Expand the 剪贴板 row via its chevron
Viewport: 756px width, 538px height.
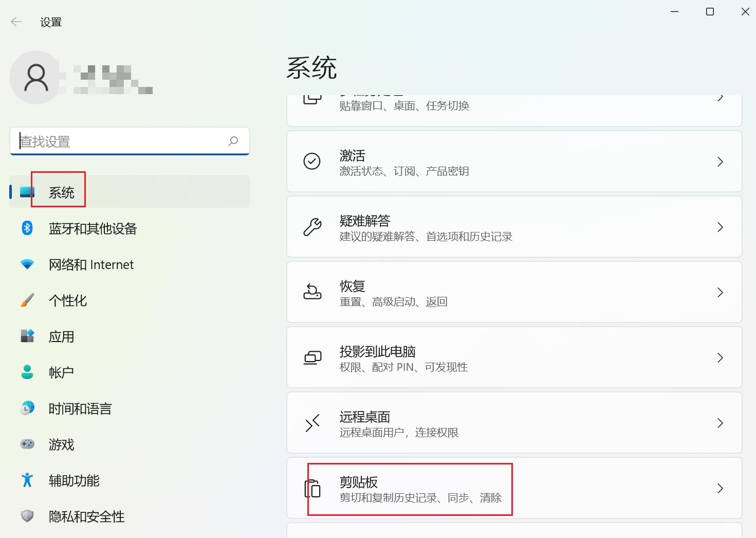[x=720, y=489]
